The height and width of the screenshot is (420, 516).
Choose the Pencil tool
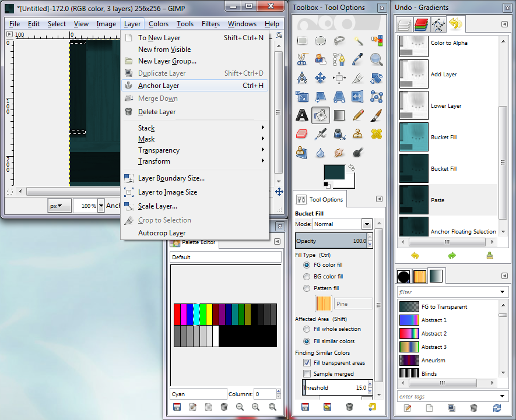[x=358, y=115]
